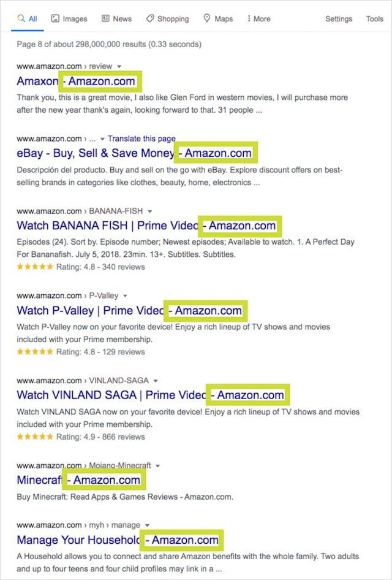Open the Watch P-Valley Prime Video result
392x580 pixels.
pos(89,310)
